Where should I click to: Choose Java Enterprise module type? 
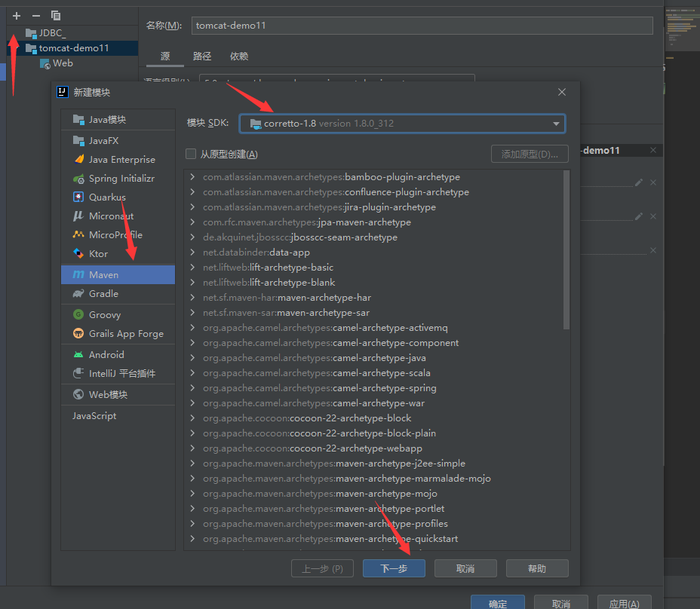pos(118,160)
